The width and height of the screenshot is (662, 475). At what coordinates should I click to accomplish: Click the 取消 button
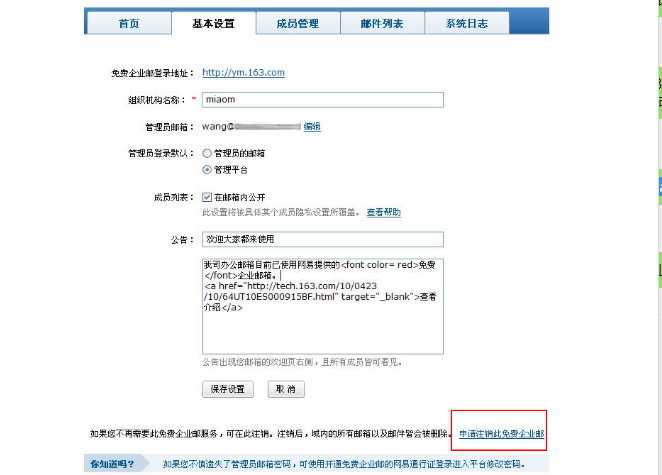point(286,388)
